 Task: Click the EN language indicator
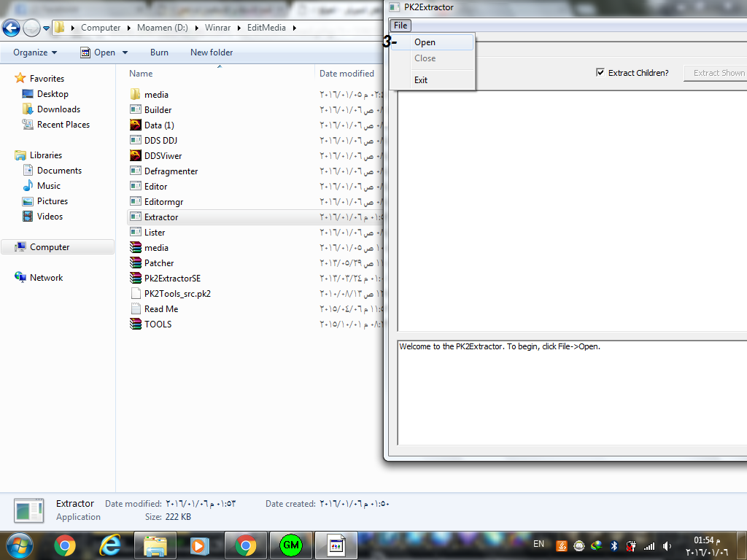538,544
